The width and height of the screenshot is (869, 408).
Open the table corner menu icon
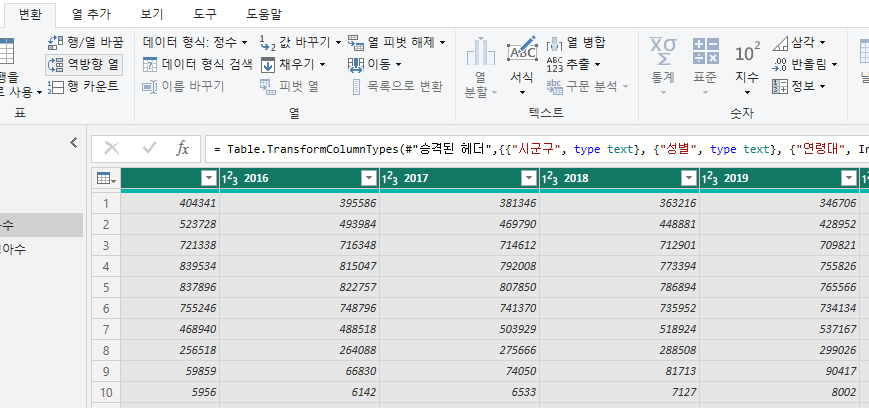(106, 178)
